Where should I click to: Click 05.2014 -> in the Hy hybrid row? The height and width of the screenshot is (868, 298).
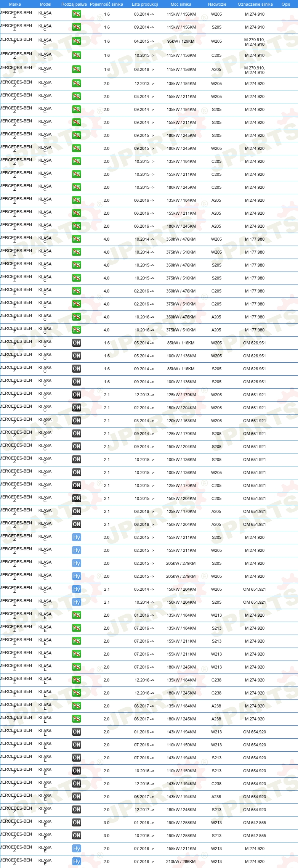[x=144, y=589]
